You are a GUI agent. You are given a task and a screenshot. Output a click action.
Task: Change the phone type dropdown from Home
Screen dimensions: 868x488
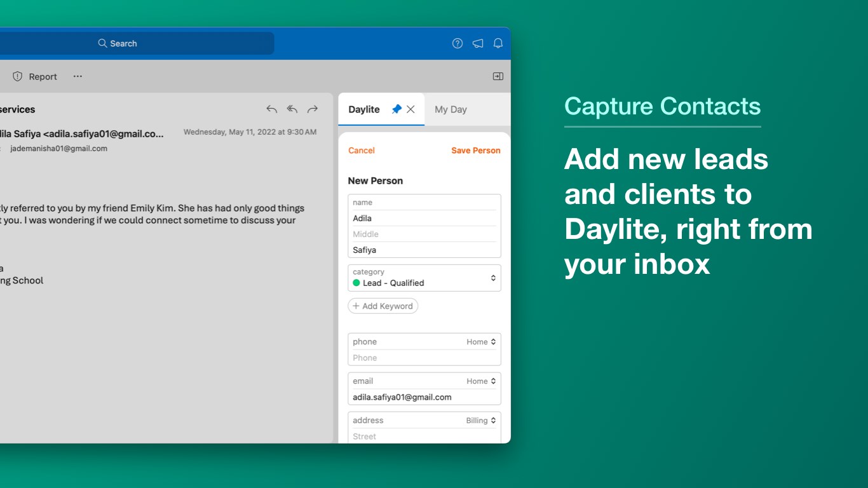pos(481,342)
